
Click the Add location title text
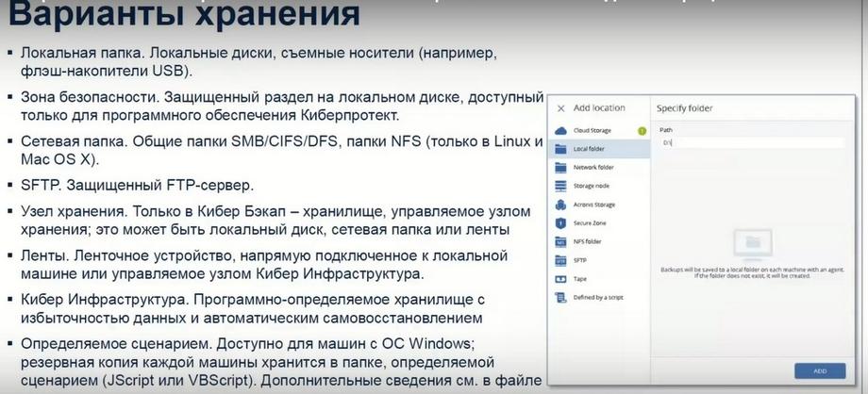coord(599,107)
